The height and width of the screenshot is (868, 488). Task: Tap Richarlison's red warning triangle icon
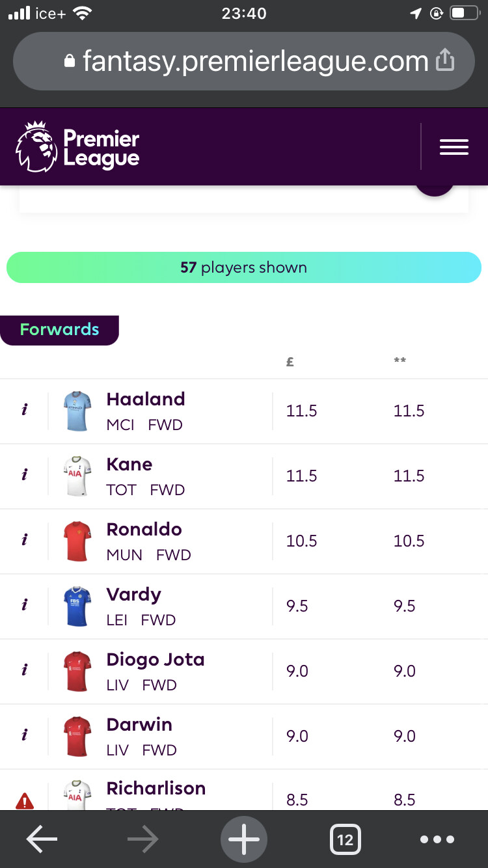point(24,800)
